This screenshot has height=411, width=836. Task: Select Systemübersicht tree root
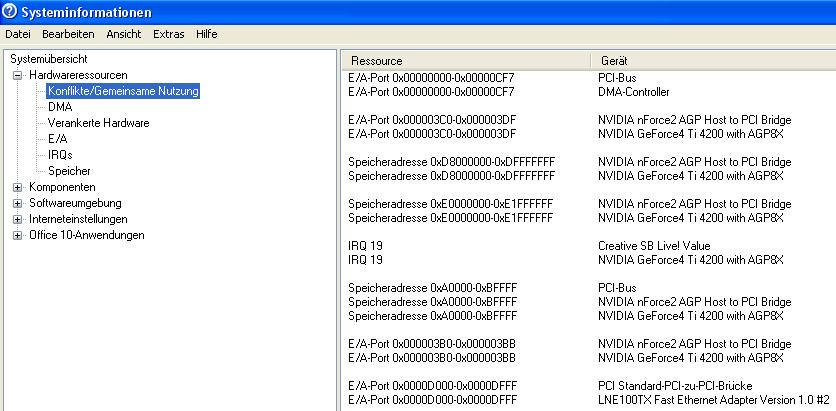[49, 59]
